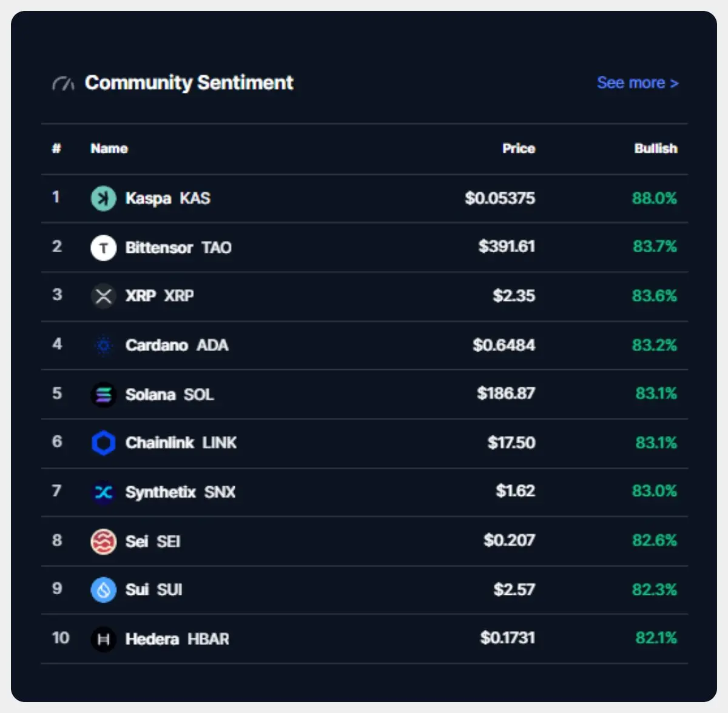728x713 pixels.
Task: Click the Hedera HBAR logo icon
Action: [x=103, y=639]
